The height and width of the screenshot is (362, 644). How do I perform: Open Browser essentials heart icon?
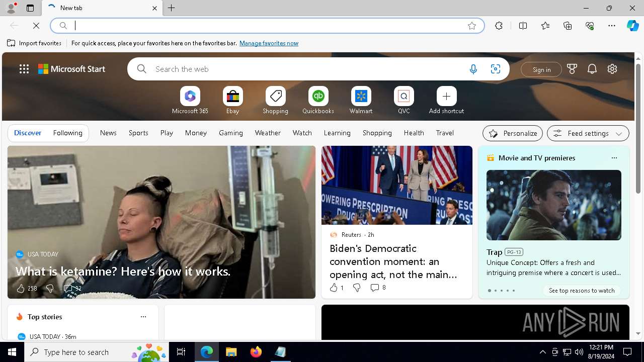point(590,26)
